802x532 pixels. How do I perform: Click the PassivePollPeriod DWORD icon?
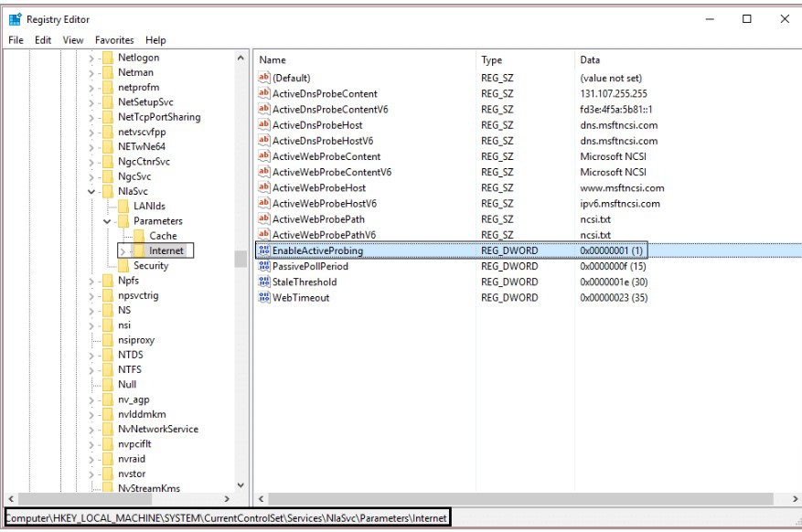click(264, 266)
